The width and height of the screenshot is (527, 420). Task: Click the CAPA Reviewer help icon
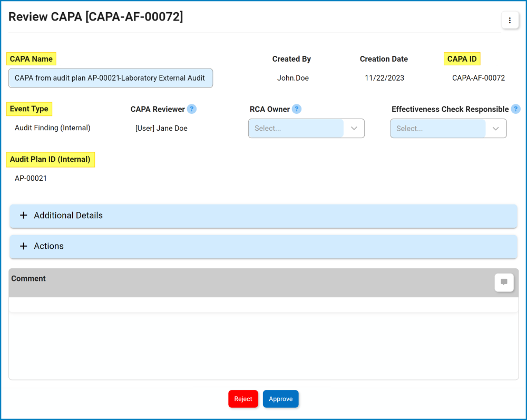click(192, 109)
